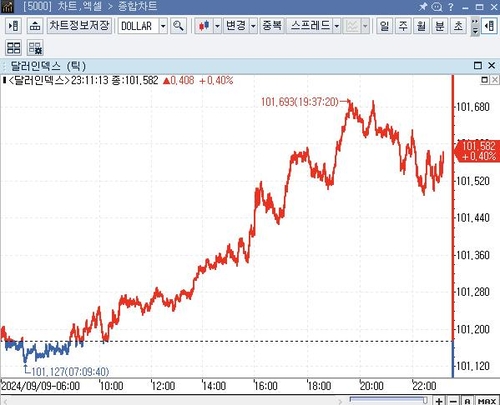Click the greyed line chart icon
The width and height of the screenshot is (500, 405).
pyautogui.click(x=352, y=26)
